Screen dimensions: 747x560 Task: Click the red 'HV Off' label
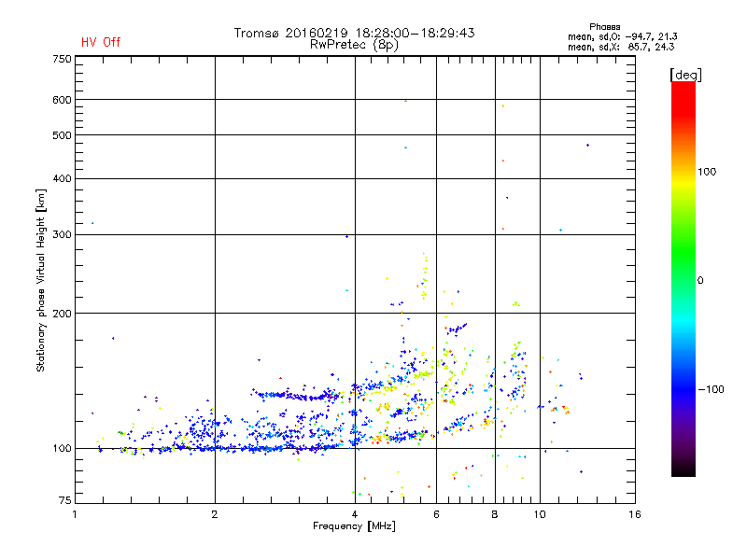(x=101, y=42)
